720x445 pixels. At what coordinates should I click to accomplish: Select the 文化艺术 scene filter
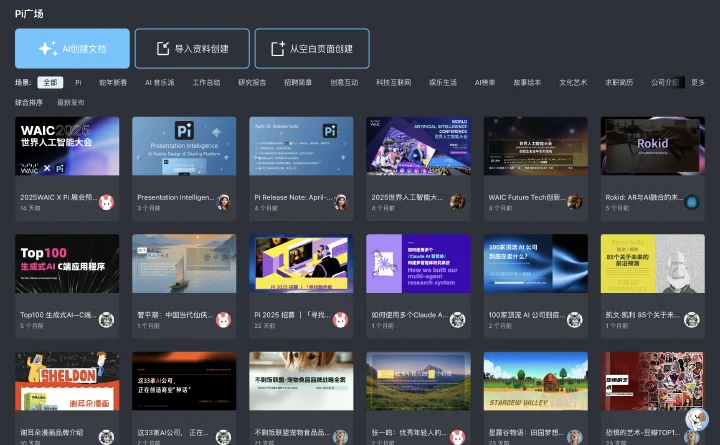point(573,83)
